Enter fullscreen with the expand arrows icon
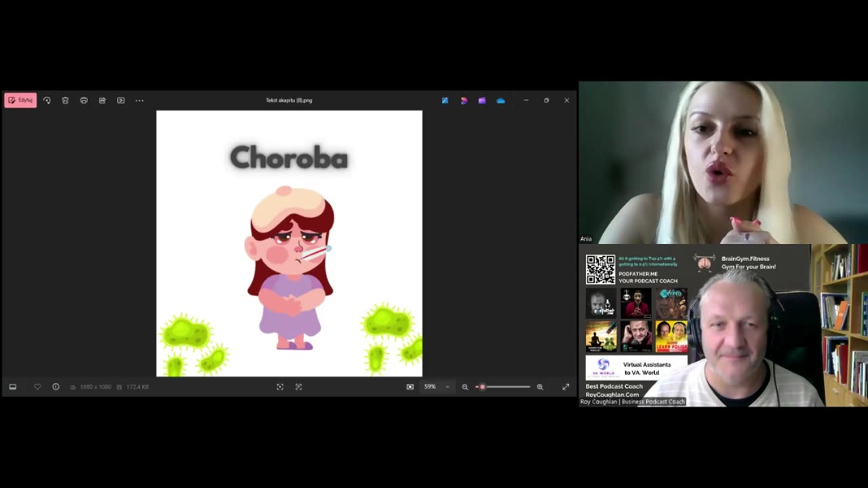Image resolution: width=868 pixels, height=488 pixels. (566, 387)
